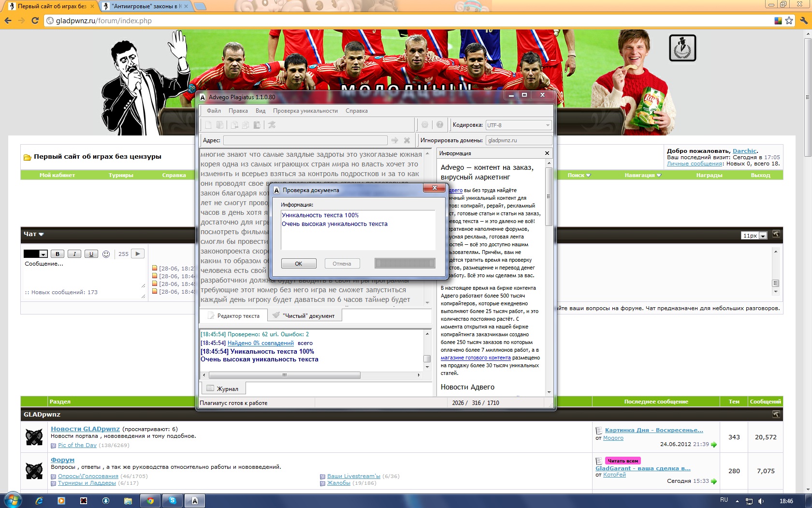Open the smiley emoticon picker in chat
This screenshot has height=508, width=812.
[106, 254]
